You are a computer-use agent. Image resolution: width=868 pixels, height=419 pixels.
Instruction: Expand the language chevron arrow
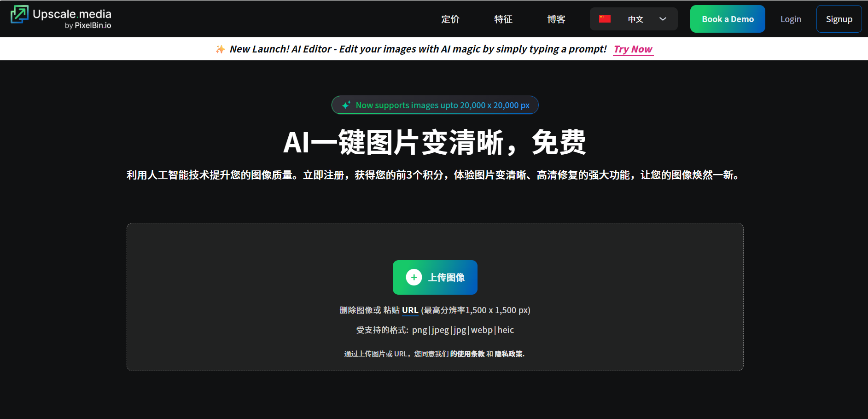coord(663,19)
